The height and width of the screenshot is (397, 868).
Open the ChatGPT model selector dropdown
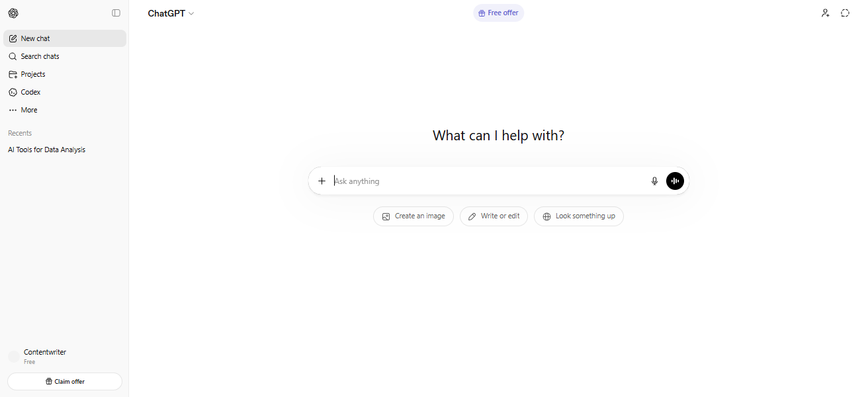point(171,13)
